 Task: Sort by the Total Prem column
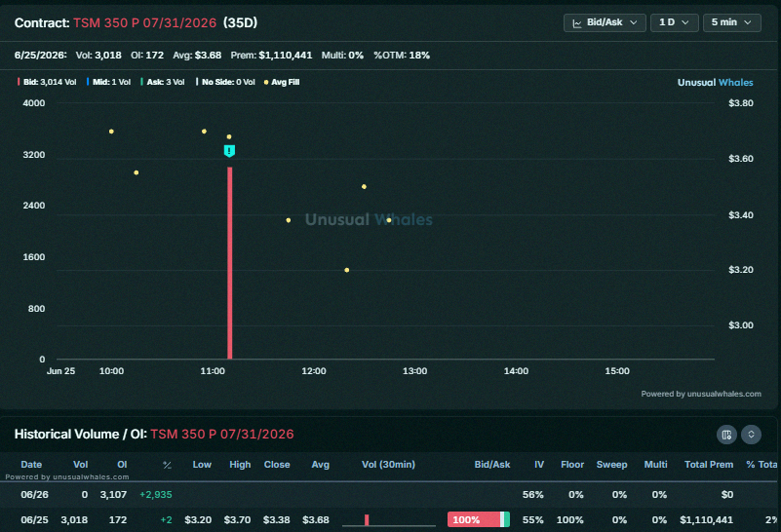click(x=709, y=465)
